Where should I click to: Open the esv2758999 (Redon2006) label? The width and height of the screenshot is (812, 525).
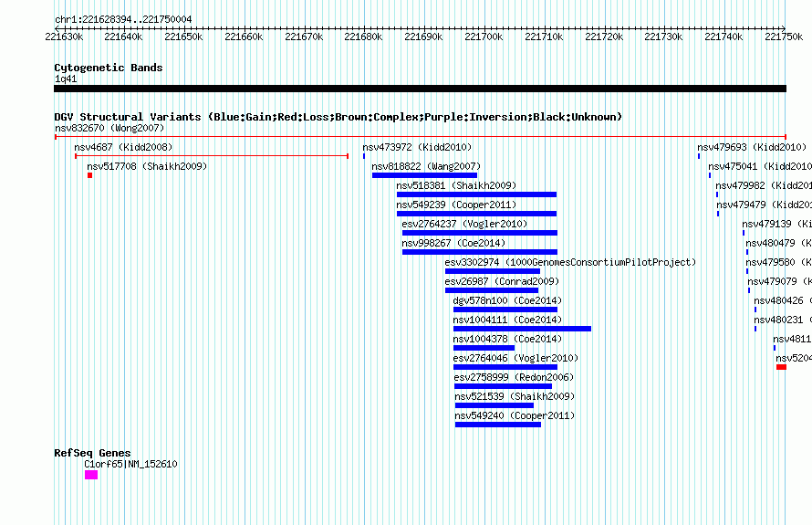tap(515, 377)
